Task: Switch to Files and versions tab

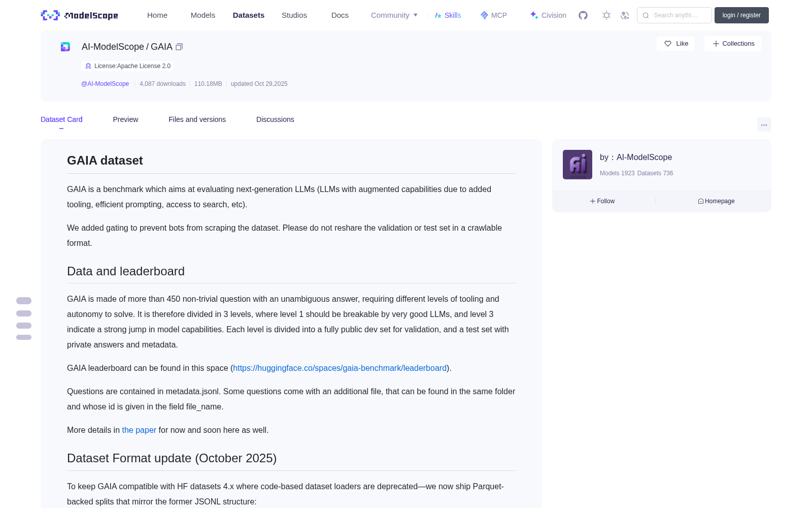Action: pos(197,119)
